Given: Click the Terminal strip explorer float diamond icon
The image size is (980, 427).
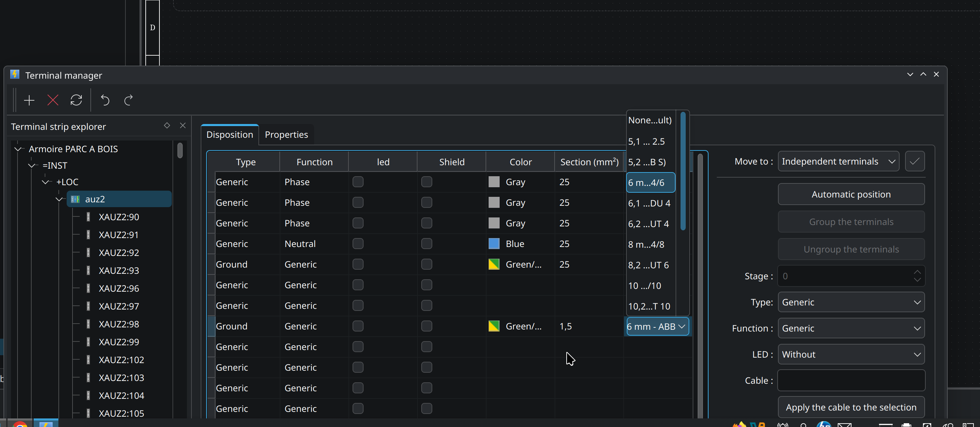Looking at the screenshot, I should pyautogui.click(x=167, y=125).
